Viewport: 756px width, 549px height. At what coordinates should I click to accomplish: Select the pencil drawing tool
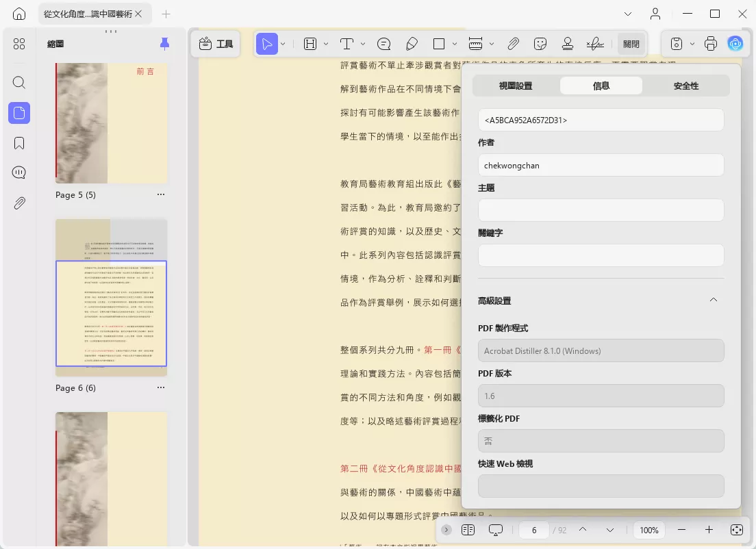point(412,44)
